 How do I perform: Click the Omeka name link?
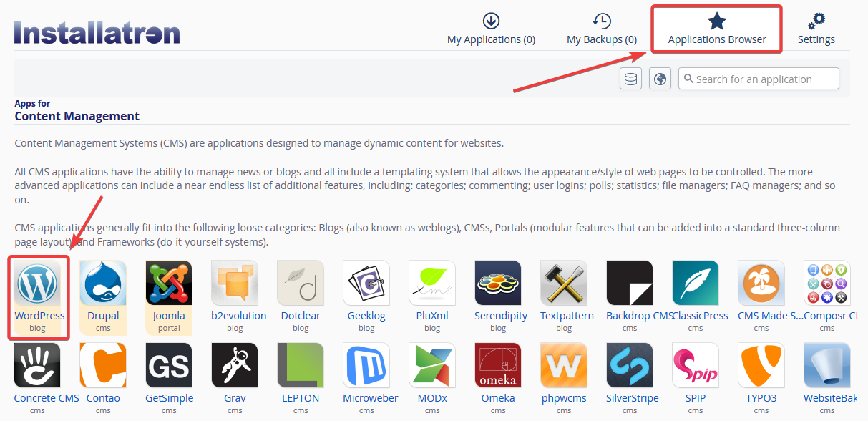tap(498, 398)
